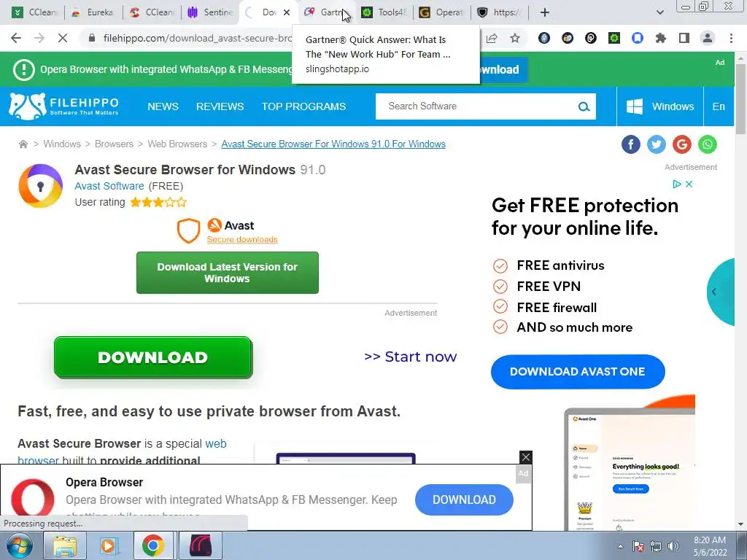
Task: Click Download Latest Version for Windows
Action: [228, 273]
